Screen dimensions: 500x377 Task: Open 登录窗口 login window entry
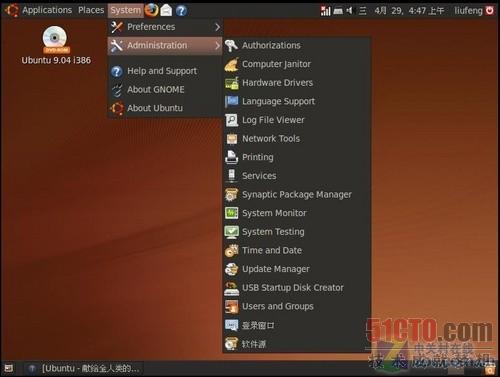point(297,325)
